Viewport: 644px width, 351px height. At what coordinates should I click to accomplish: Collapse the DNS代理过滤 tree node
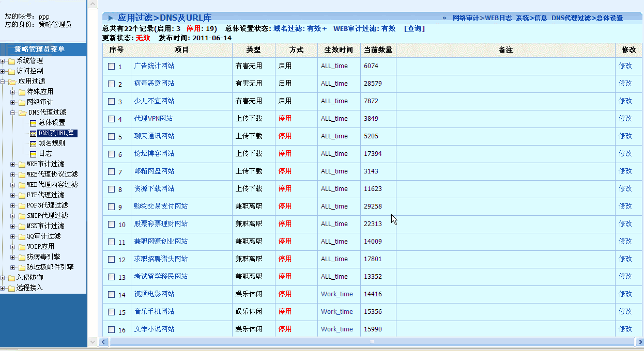[x=13, y=113]
